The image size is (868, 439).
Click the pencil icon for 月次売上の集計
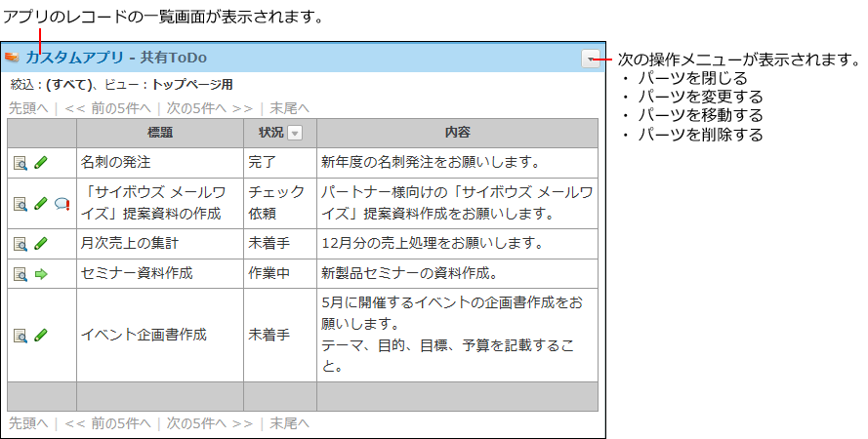pos(41,244)
